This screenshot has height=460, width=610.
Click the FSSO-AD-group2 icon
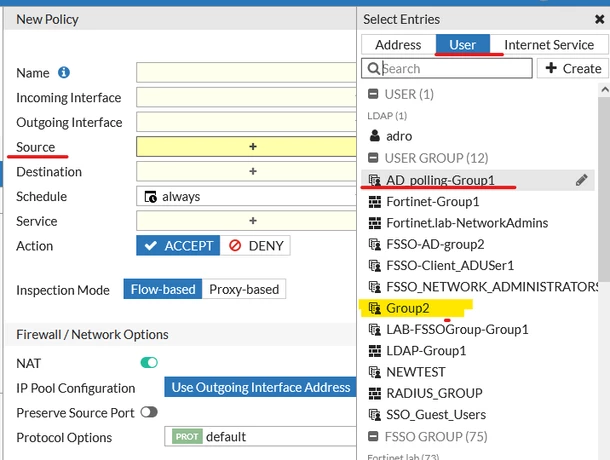(x=375, y=244)
